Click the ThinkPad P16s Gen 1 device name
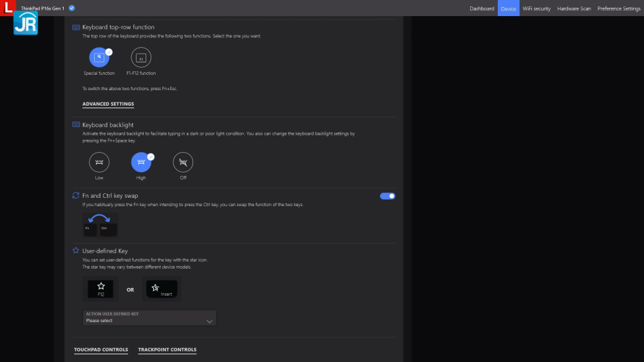 43,8
